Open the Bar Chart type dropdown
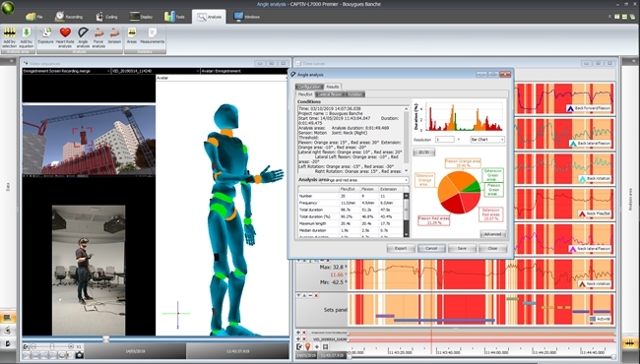 487,140
